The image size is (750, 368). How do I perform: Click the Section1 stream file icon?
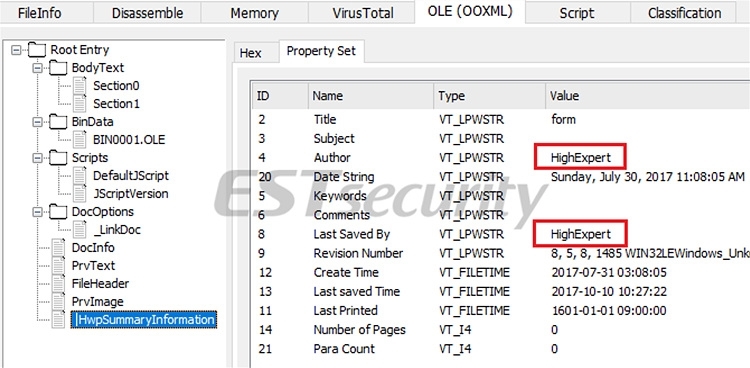pyautogui.click(x=79, y=104)
